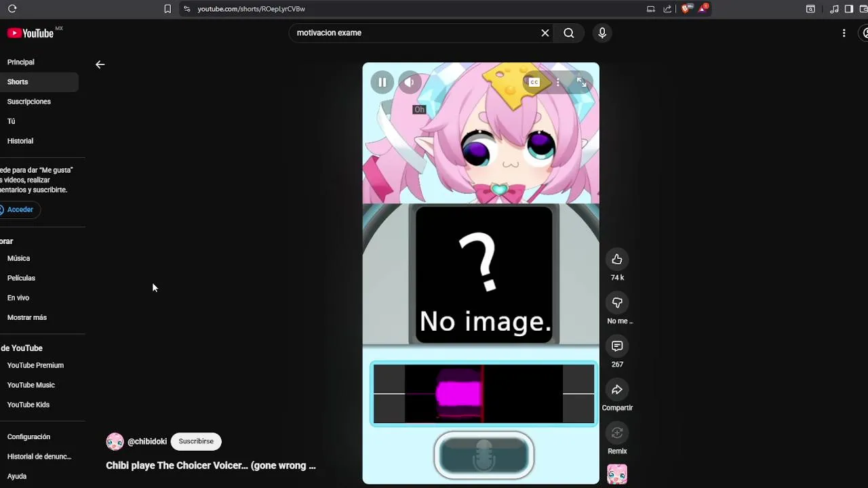The height and width of the screenshot is (488, 868).
Task: Click the browser tab search icon
Action: click(x=810, y=9)
